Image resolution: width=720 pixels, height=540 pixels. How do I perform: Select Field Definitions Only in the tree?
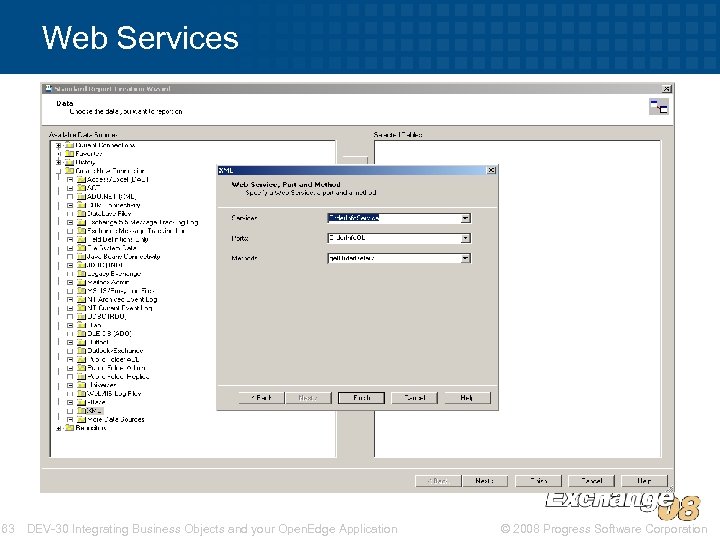117,240
